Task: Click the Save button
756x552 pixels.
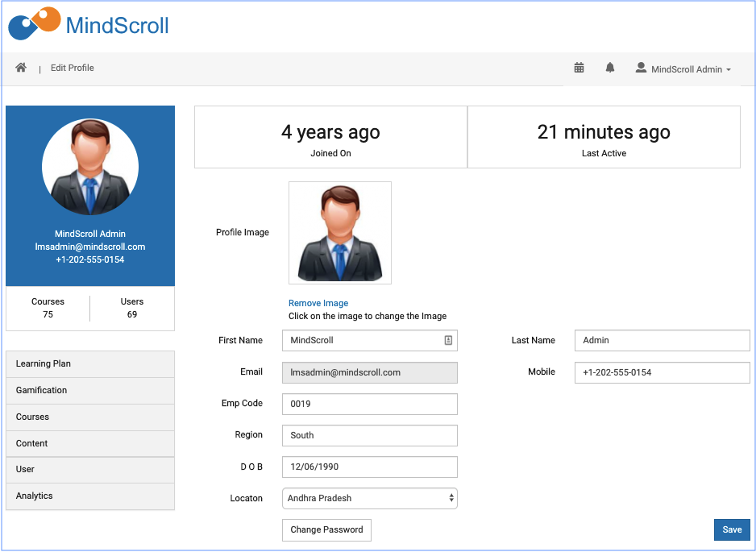Action: click(732, 529)
